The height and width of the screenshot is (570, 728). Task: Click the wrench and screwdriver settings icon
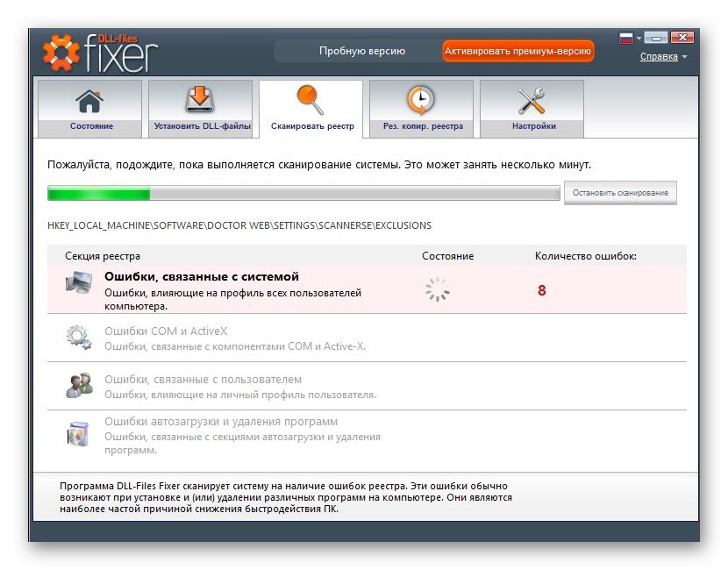[x=532, y=101]
